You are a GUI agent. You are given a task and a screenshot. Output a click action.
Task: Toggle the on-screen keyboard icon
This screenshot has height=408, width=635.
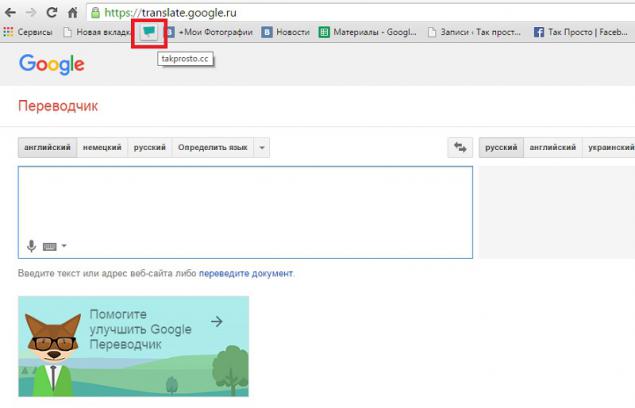[x=50, y=246]
